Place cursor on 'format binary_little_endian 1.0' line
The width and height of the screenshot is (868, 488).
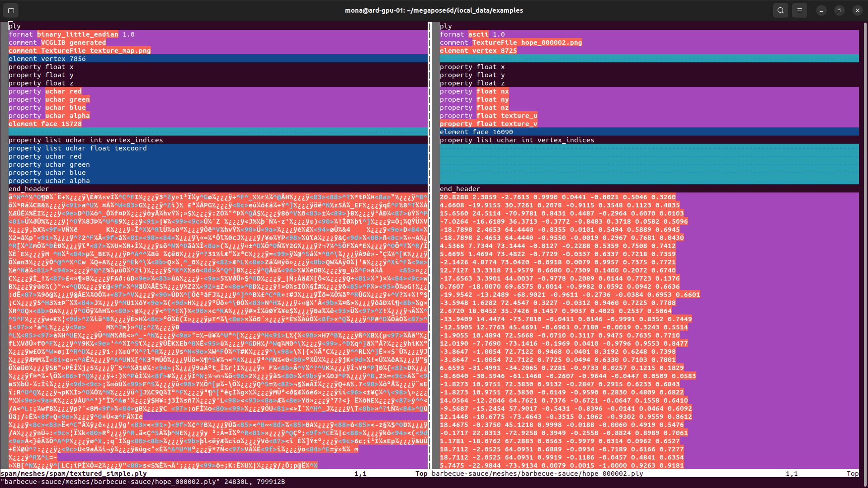coord(71,34)
